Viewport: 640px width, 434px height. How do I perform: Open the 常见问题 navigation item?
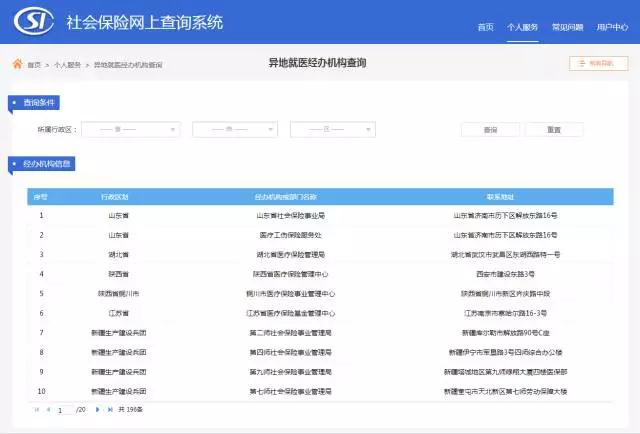point(567,27)
